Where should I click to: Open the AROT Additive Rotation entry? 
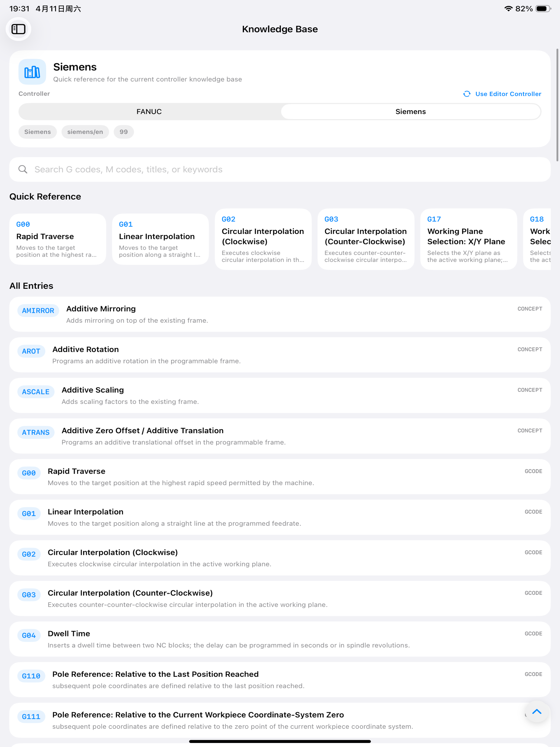280,354
